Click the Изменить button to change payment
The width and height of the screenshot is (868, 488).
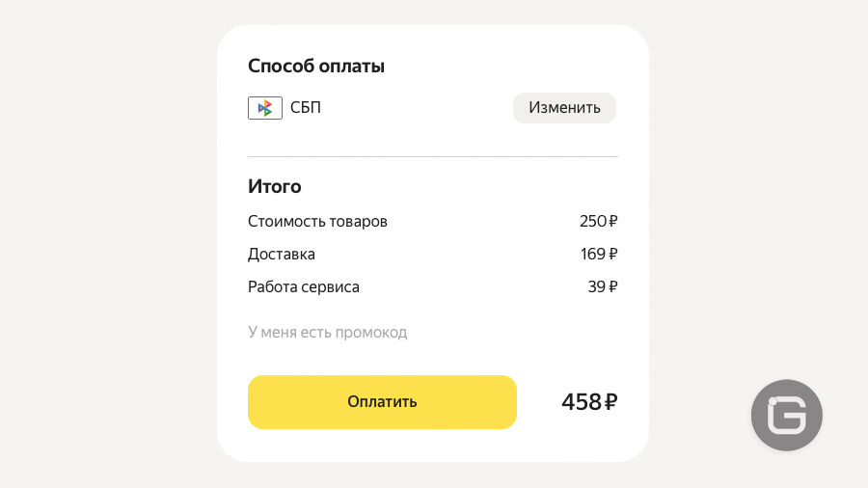pyautogui.click(x=564, y=108)
